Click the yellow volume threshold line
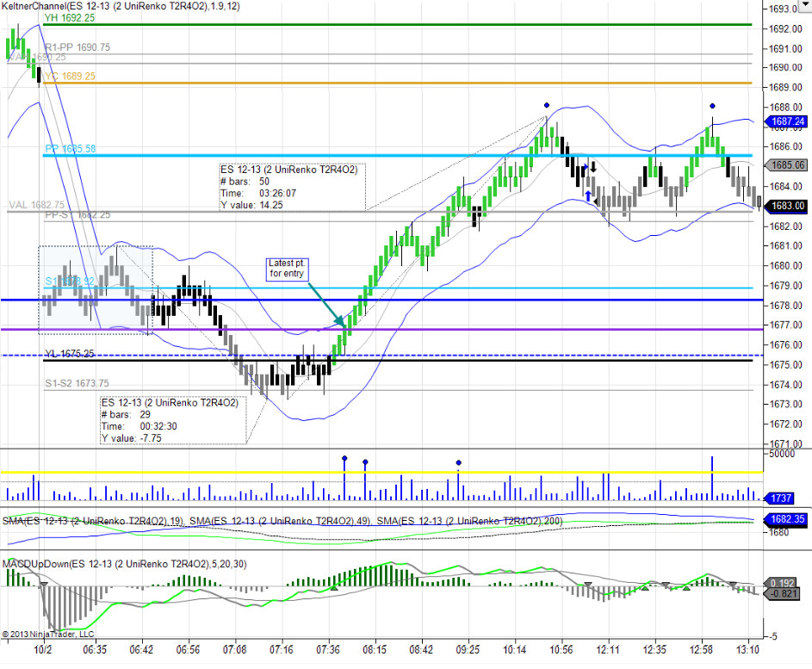 pos(381,472)
